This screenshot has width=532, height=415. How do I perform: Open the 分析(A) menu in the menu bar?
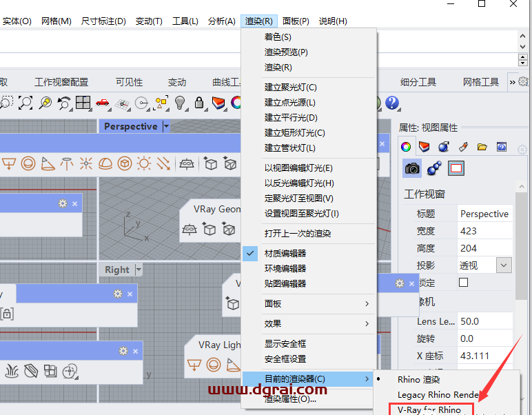click(222, 21)
